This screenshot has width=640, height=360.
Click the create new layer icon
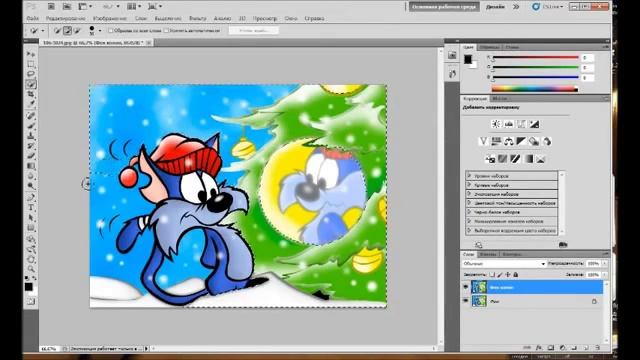pyautogui.click(x=586, y=348)
